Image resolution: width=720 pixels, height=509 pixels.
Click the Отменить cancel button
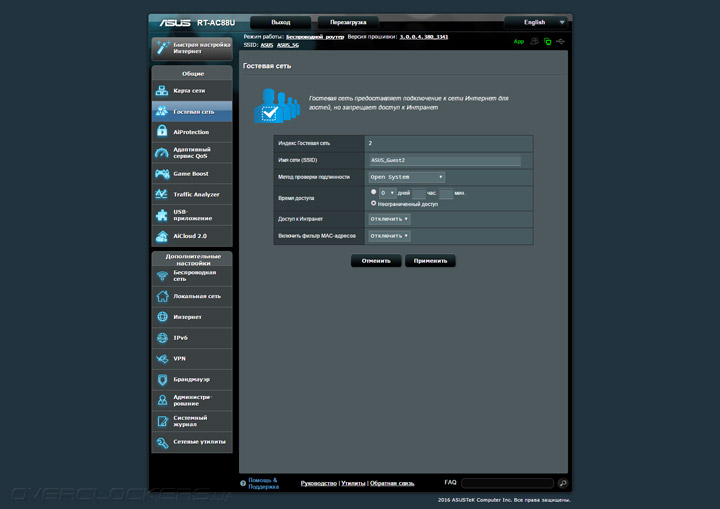coord(376,261)
